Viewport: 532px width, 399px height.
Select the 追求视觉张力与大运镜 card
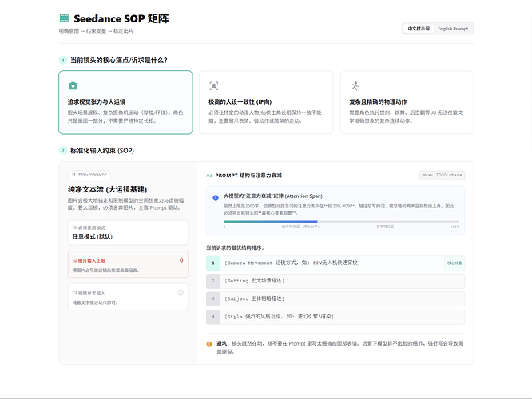tap(126, 102)
